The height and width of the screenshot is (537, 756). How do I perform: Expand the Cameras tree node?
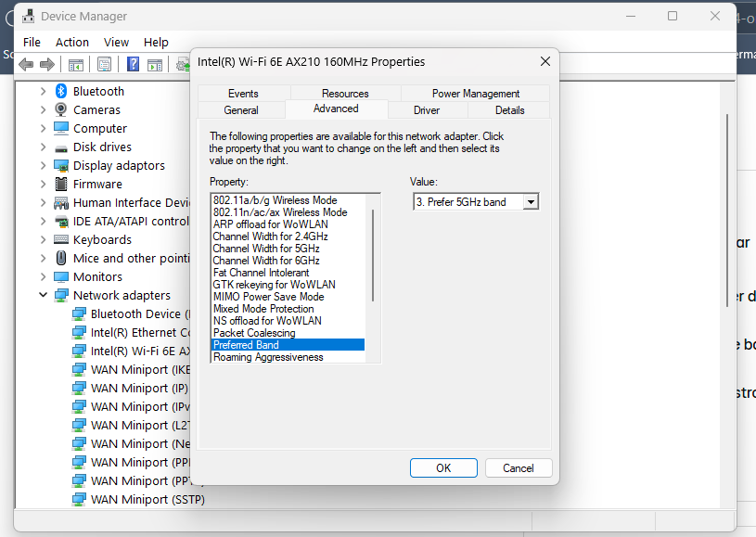(x=43, y=110)
